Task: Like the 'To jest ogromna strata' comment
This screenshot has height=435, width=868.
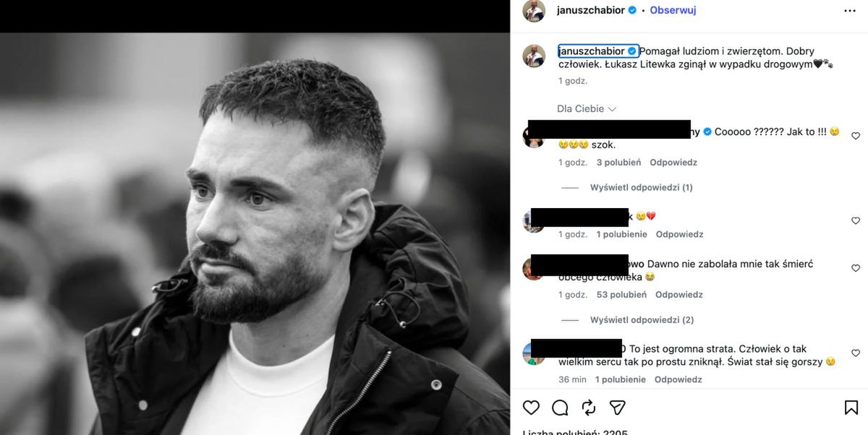Action: tap(856, 353)
